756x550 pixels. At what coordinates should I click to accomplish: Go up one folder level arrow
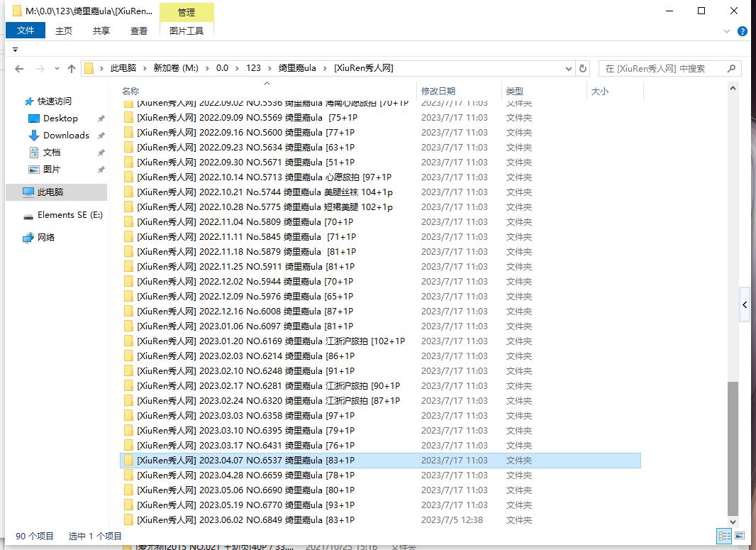72,69
